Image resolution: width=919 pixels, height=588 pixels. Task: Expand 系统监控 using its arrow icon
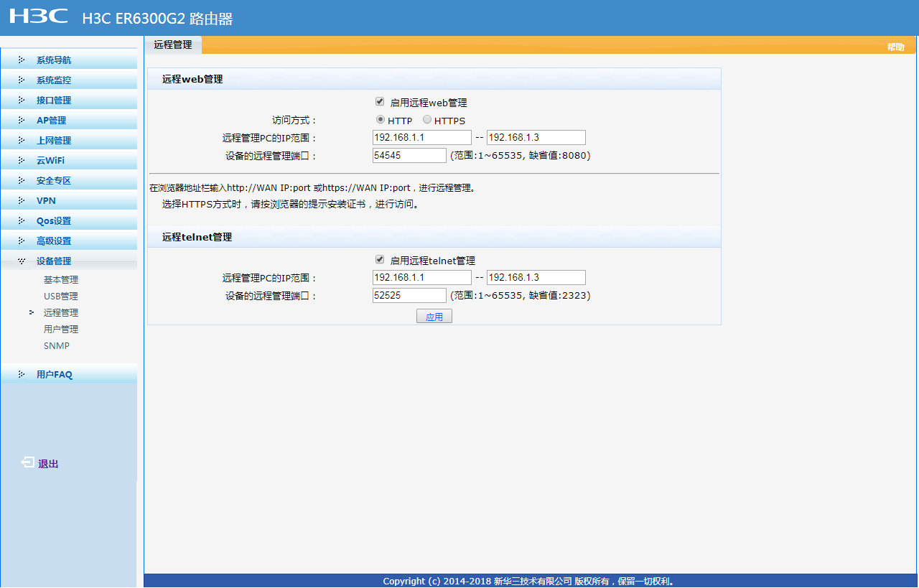coord(22,80)
